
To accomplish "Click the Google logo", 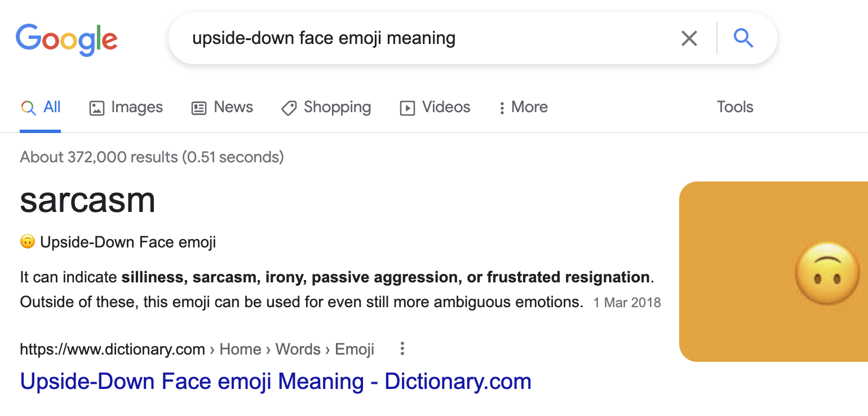I will coord(67,39).
